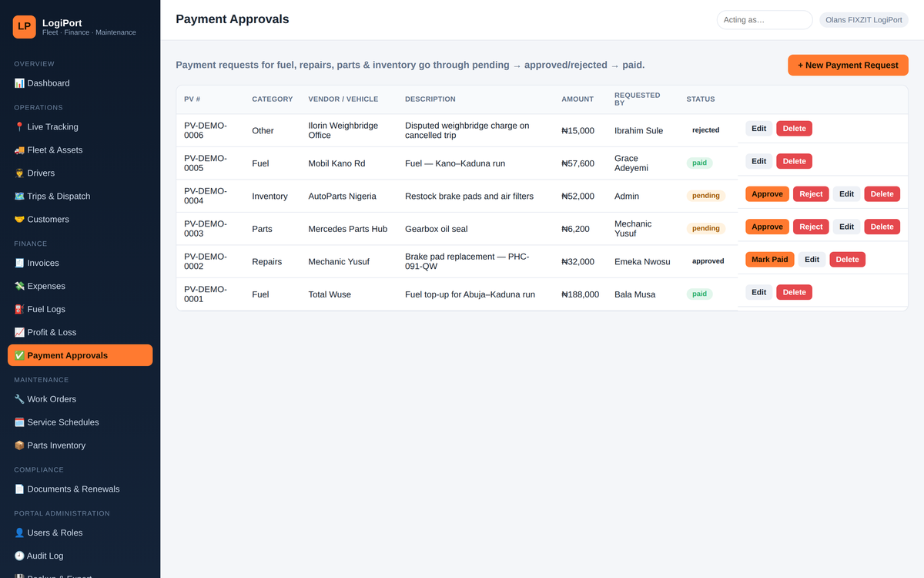Click the LP logo icon
924x578 pixels.
(x=25, y=26)
